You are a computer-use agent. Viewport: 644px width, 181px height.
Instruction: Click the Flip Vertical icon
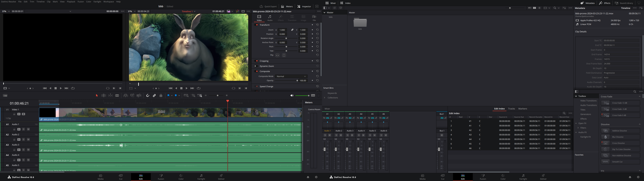tap(284, 55)
